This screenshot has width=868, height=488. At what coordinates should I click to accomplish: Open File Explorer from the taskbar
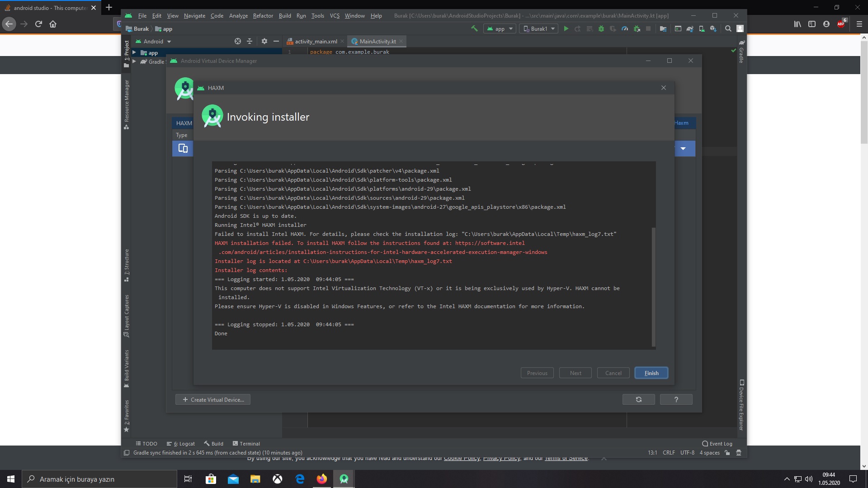[255, 479]
